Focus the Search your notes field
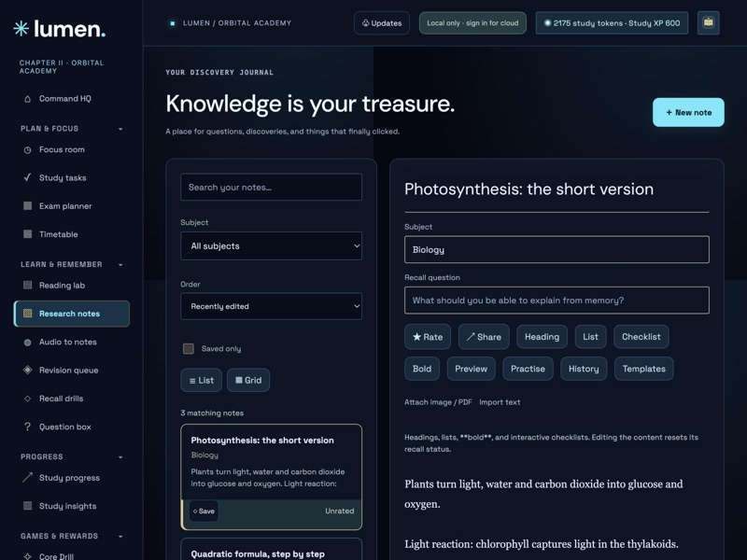The image size is (747, 560). pos(271,188)
